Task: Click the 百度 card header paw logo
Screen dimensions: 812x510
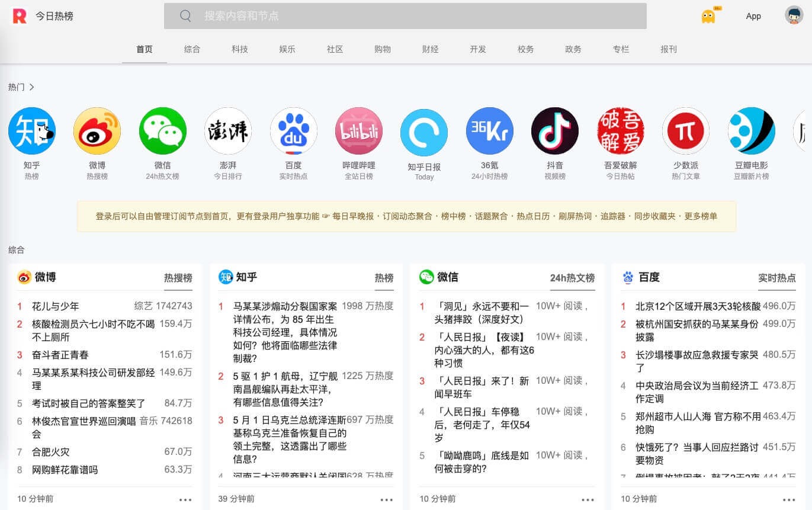Action: point(628,277)
